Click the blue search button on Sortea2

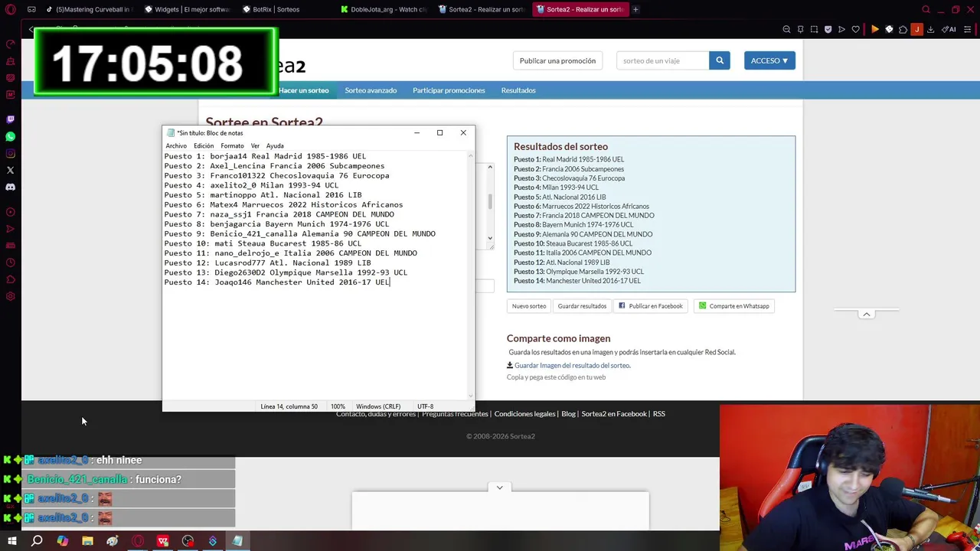(x=719, y=60)
